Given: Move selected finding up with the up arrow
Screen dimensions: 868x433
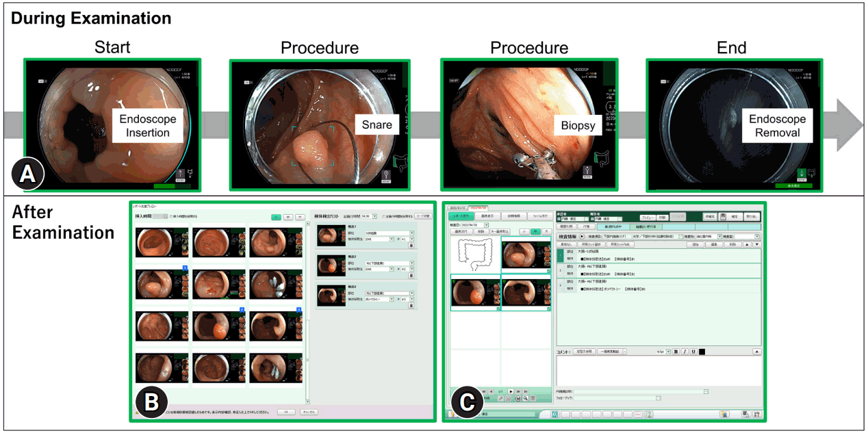Looking at the screenshot, I should pos(748,244).
